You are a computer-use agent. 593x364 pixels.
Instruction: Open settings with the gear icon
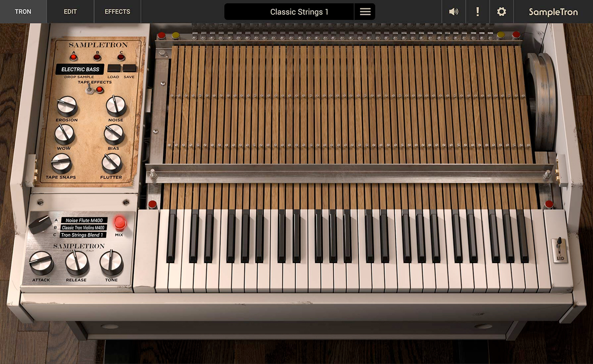(502, 12)
